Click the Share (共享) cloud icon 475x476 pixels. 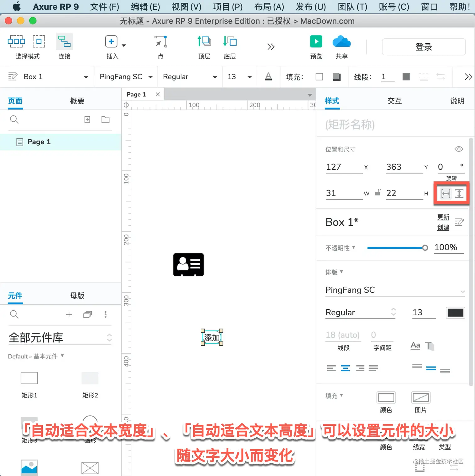[341, 41]
